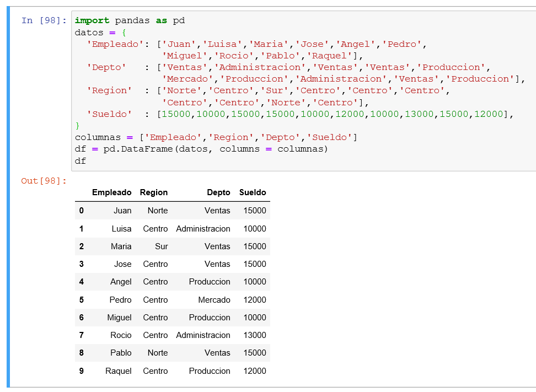Click Luisa's Administracion department cell
536x392 pixels.
(x=203, y=229)
